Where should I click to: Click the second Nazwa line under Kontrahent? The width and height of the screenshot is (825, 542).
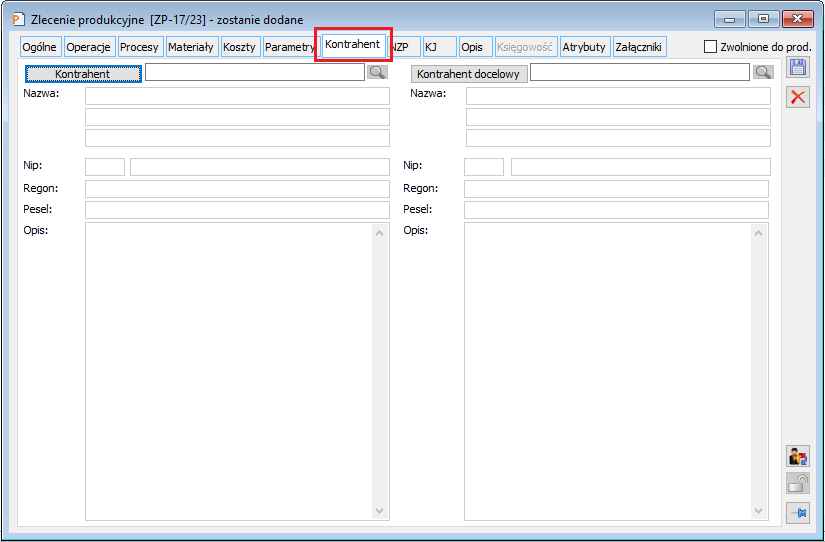[x=237, y=117]
